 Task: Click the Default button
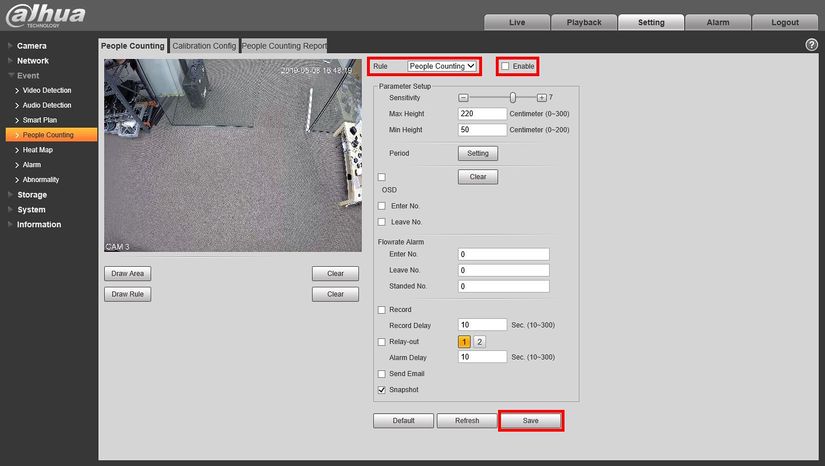pos(404,421)
